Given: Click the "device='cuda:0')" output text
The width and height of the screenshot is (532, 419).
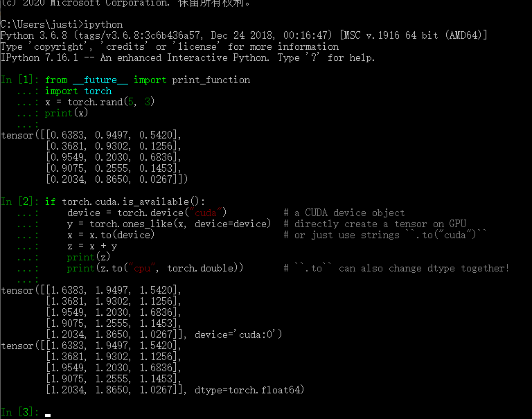Looking at the screenshot, I should (x=238, y=335).
